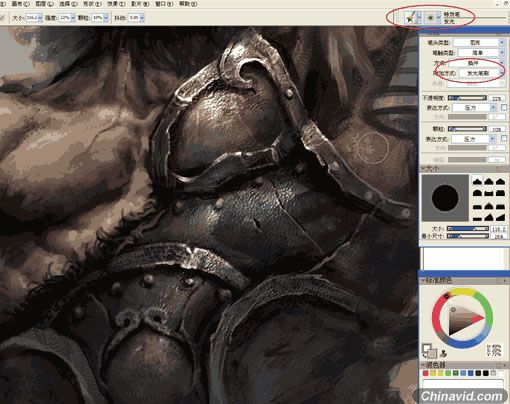Pick the dark blue mixer color swatch
This screenshot has height=404, width=510.
click(470, 373)
